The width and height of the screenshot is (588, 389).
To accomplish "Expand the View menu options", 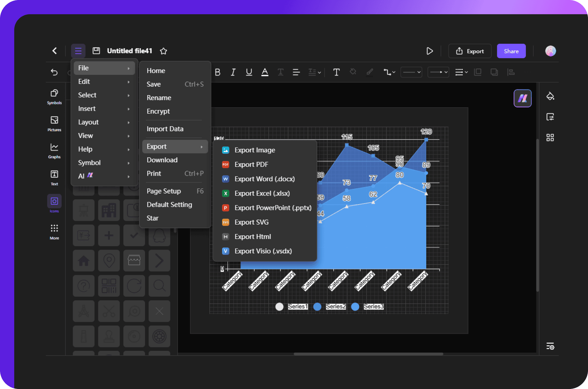I will click(x=86, y=135).
